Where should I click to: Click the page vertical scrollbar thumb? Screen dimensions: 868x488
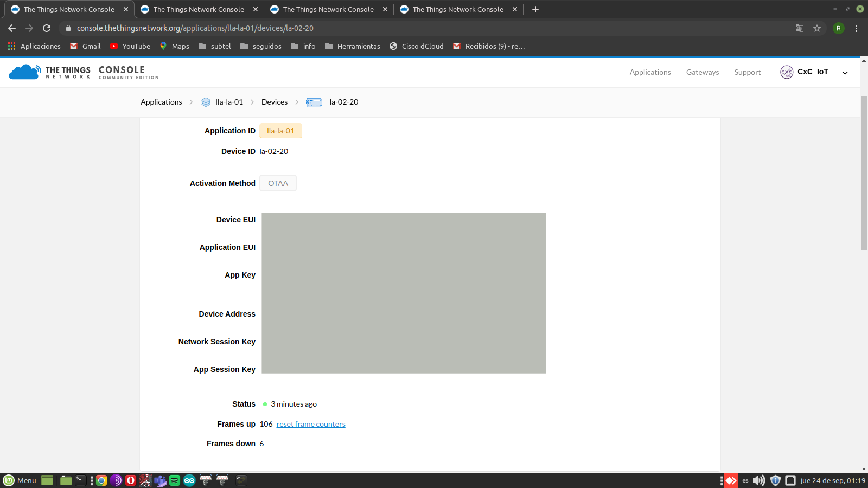pos(864,172)
